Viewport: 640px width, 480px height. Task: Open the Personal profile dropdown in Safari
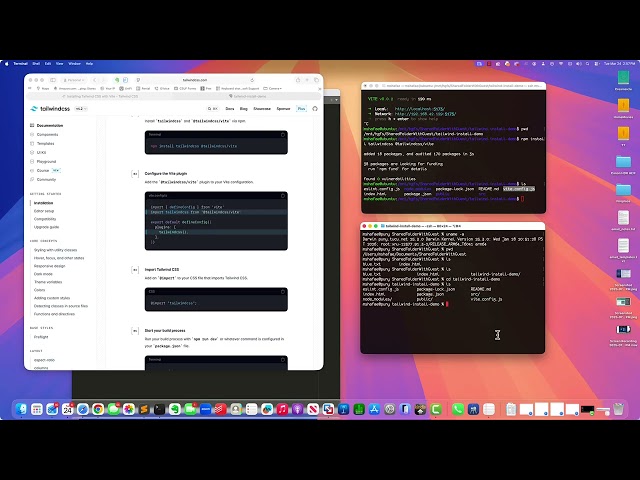pos(74,80)
